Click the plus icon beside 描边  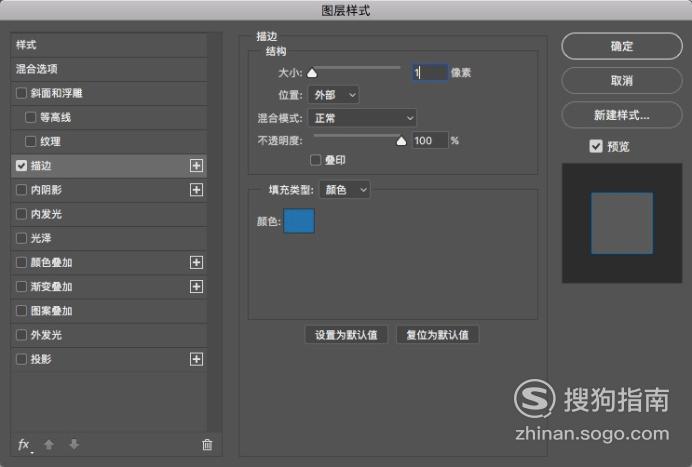pyautogui.click(x=196, y=166)
